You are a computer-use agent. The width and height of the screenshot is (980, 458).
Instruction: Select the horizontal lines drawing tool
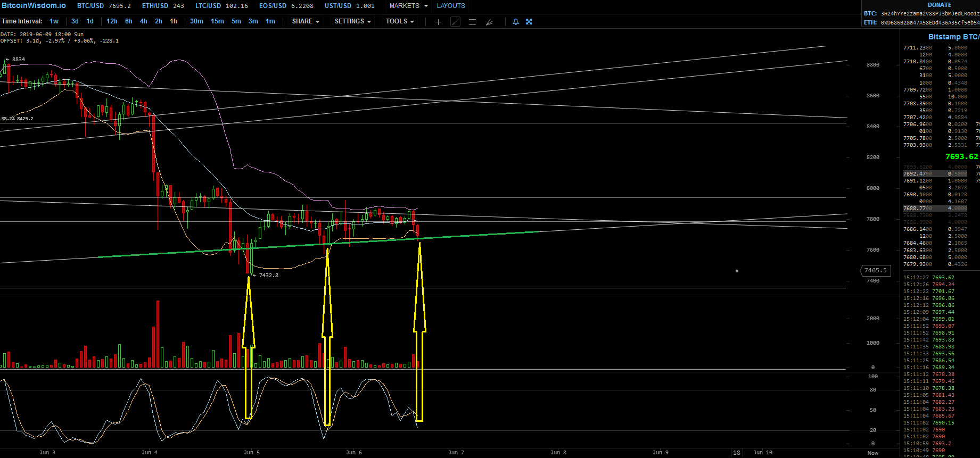(x=472, y=22)
